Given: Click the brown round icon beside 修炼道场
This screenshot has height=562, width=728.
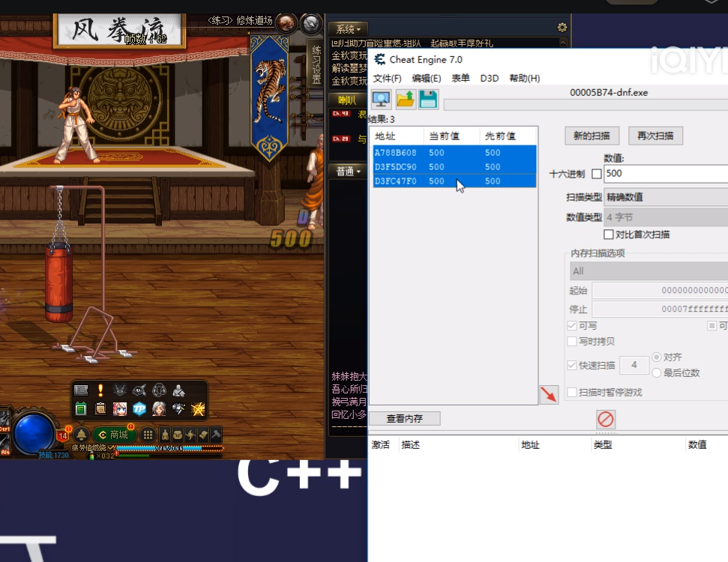Looking at the screenshot, I should 286,22.
